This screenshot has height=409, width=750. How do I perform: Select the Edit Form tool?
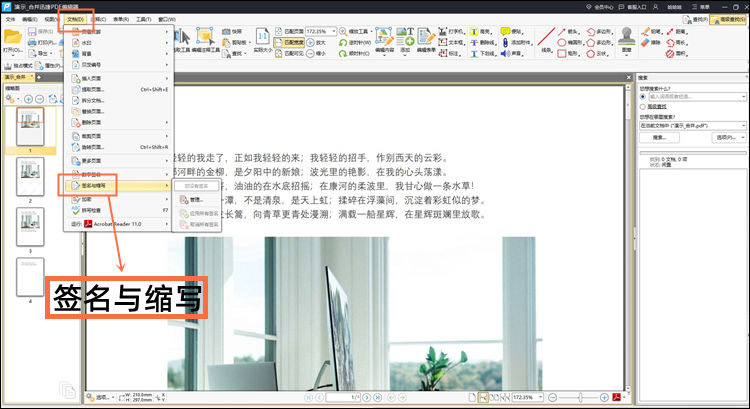pos(426,41)
